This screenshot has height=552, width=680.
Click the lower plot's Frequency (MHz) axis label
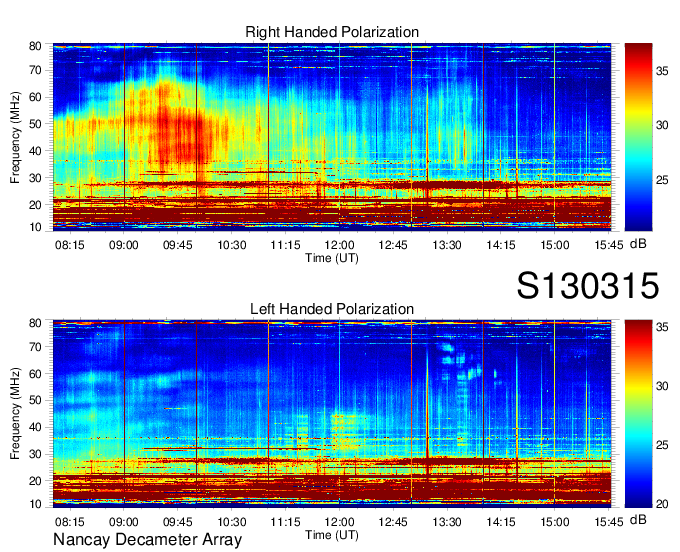[15, 414]
